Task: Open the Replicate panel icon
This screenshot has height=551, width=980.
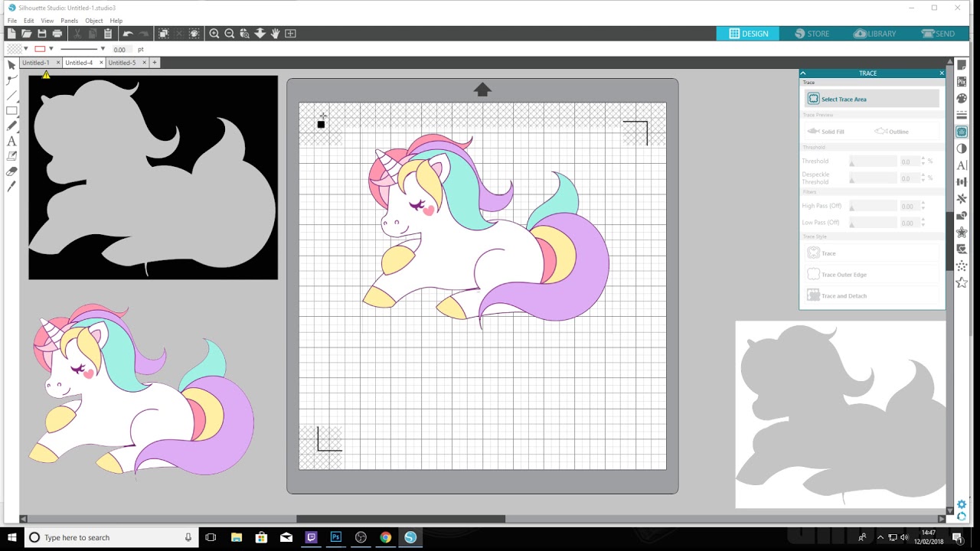Action: click(962, 199)
